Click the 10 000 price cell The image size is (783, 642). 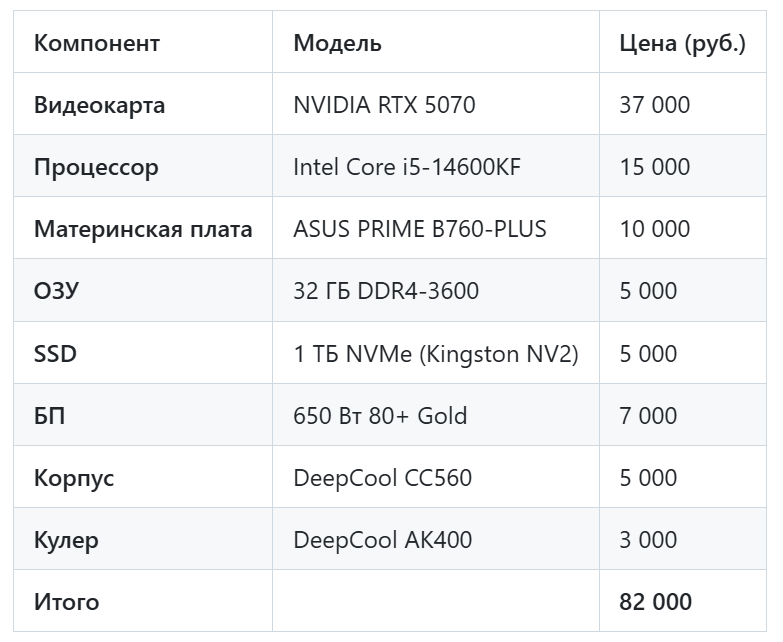(654, 229)
